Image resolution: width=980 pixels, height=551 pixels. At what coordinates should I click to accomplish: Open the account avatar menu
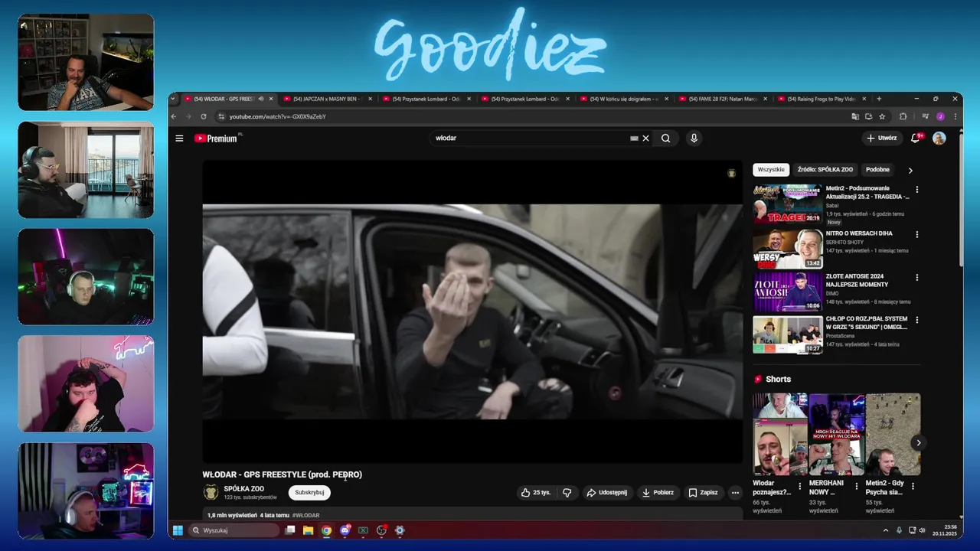pos(939,139)
